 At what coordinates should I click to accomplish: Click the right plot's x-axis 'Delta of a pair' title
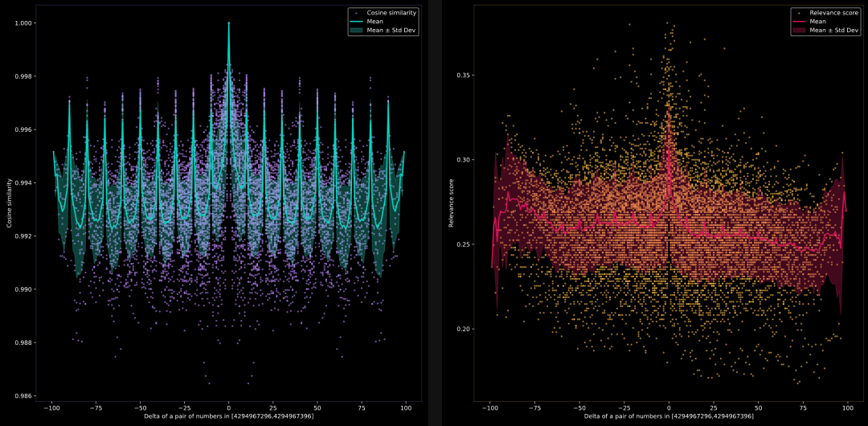coord(669,416)
